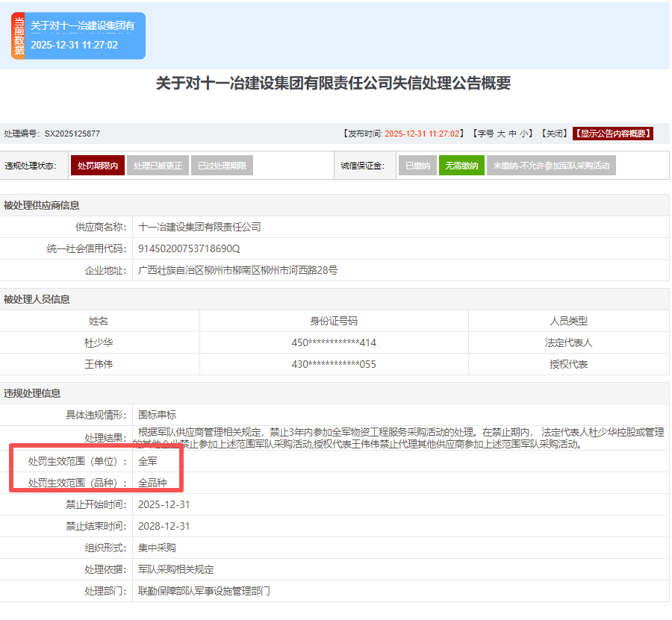Click the 已缴纳 deposit tag
Screen dimensions: 672x620
click(x=417, y=166)
